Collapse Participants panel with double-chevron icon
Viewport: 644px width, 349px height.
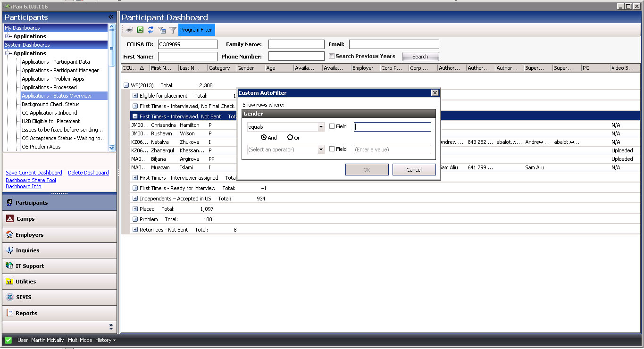(x=111, y=17)
